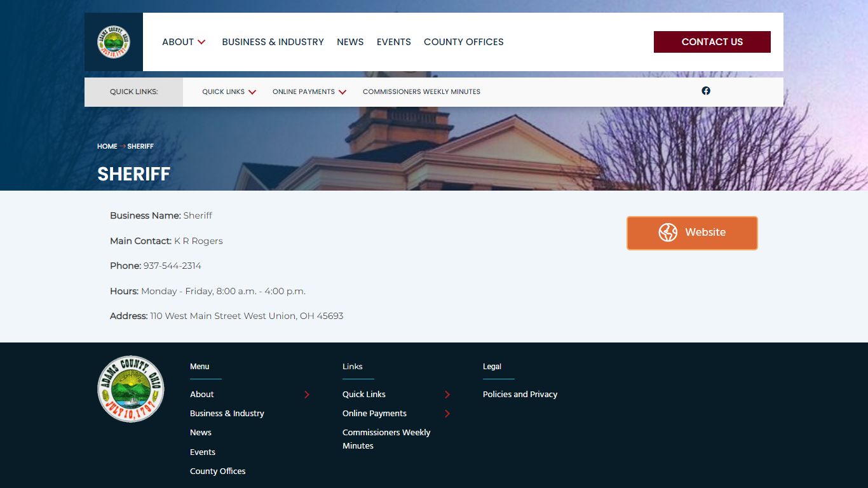The width and height of the screenshot is (868, 488).
Task: Click the QUICK LINKS: label
Action: [x=134, y=91]
